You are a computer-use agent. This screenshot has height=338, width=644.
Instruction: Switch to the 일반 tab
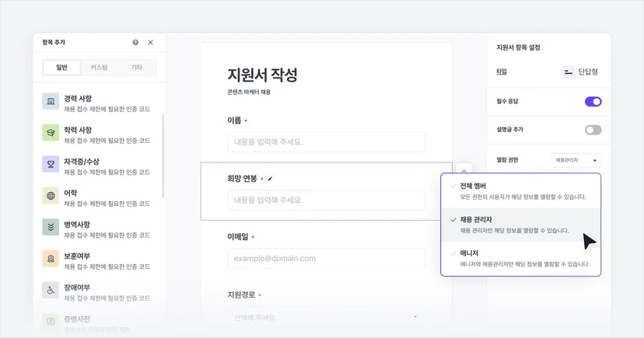(61, 68)
